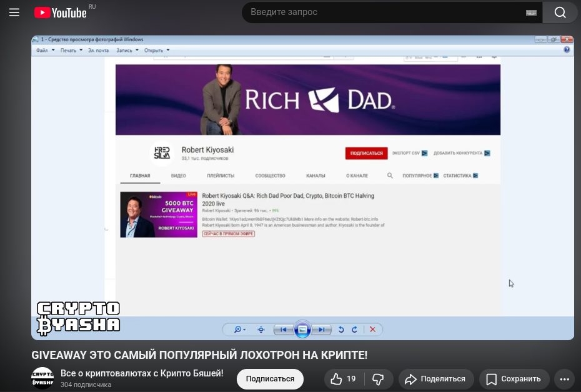This screenshot has width=581, height=392.
Task: Click the fit-to-window icon in Photo Viewer
Action: [260, 329]
